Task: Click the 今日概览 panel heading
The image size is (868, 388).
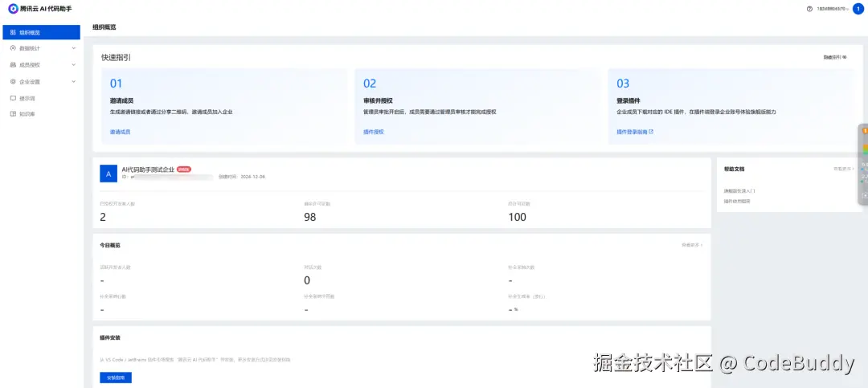Action: [x=109, y=245]
